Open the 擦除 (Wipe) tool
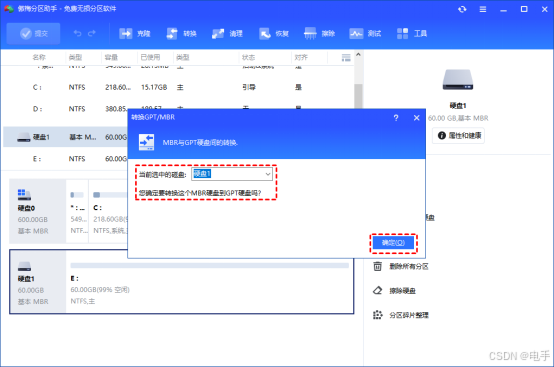Image resolution: width=554 pixels, height=367 pixels. click(x=319, y=34)
